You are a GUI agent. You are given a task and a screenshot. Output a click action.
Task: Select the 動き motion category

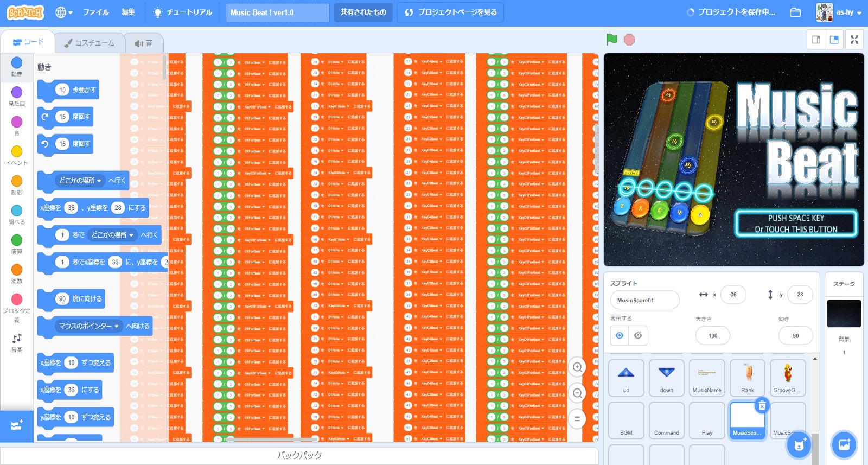pos(17,67)
